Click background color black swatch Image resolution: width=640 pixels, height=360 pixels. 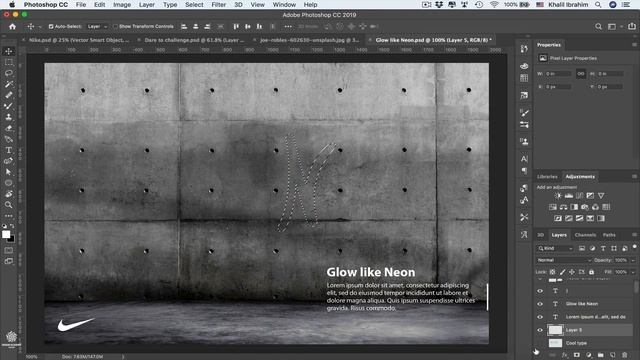[x=11, y=239]
